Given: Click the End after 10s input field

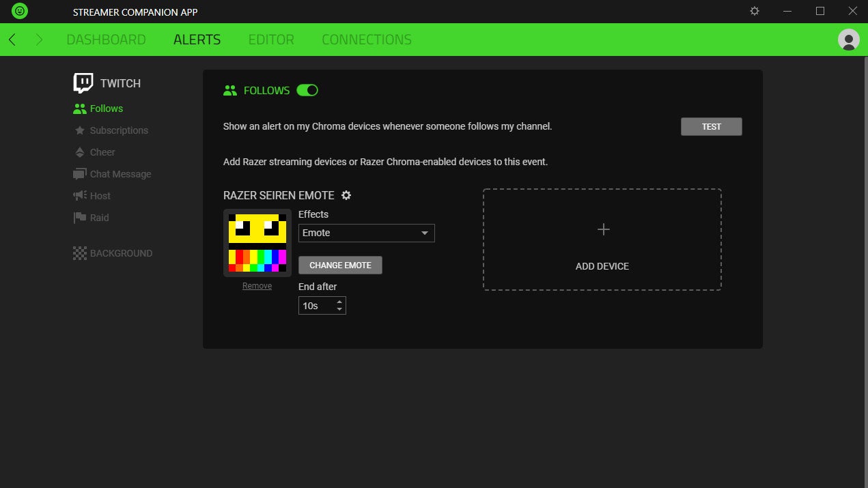Looking at the screenshot, I should pos(316,306).
